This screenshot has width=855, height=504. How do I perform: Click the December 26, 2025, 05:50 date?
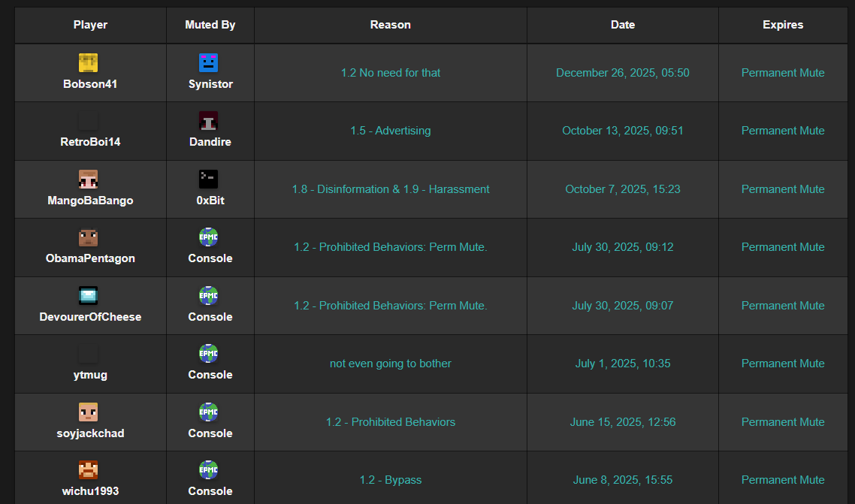pos(622,73)
